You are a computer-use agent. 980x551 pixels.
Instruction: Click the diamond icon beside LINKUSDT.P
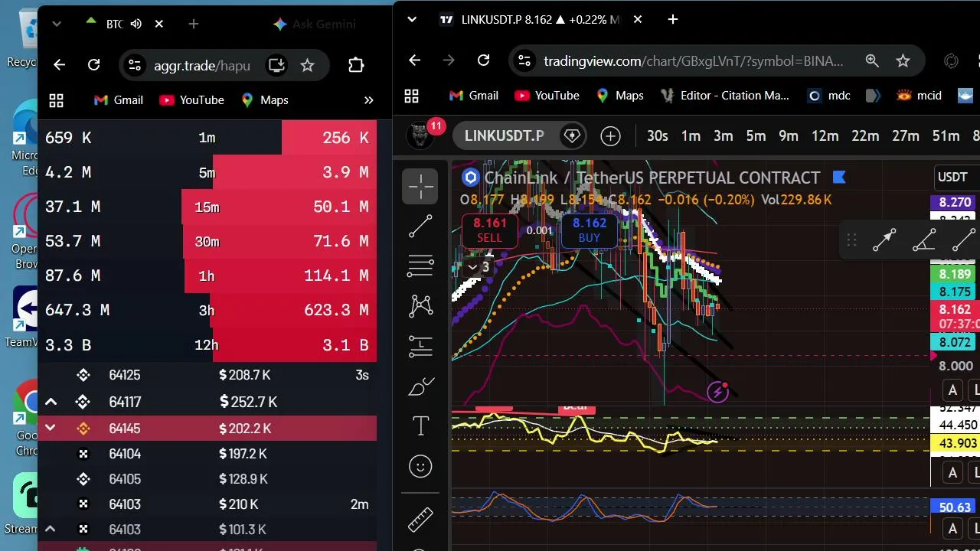click(x=572, y=136)
